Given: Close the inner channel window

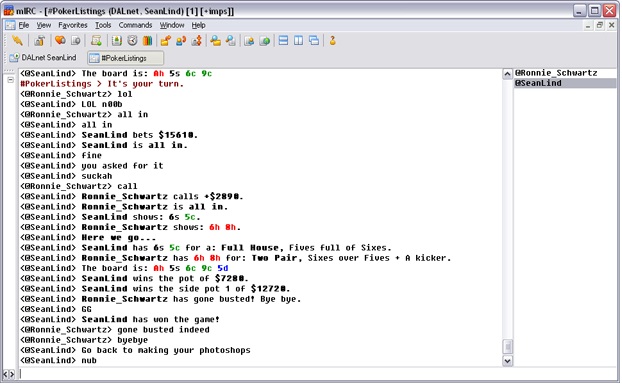Looking at the screenshot, I should click(x=612, y=25).
